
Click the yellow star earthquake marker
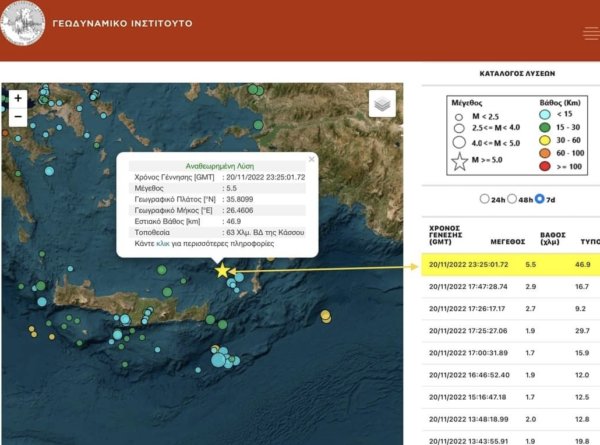click(222, 270)
